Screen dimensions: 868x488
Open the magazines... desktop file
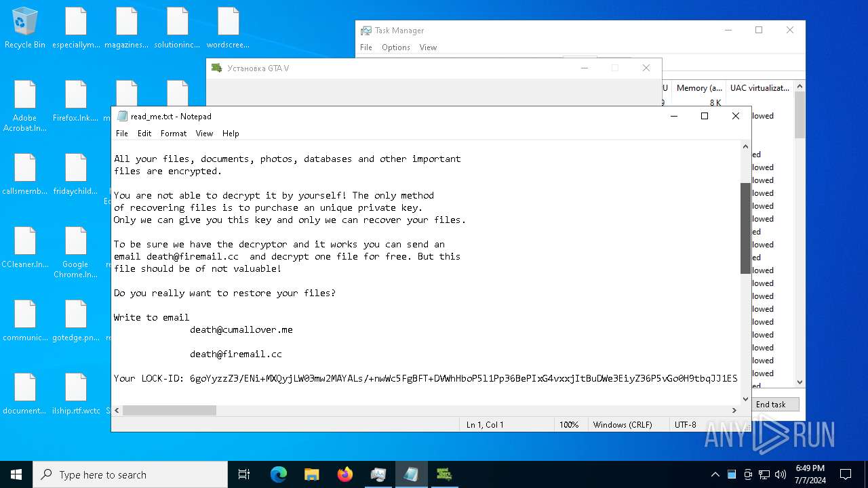[127, 28]
